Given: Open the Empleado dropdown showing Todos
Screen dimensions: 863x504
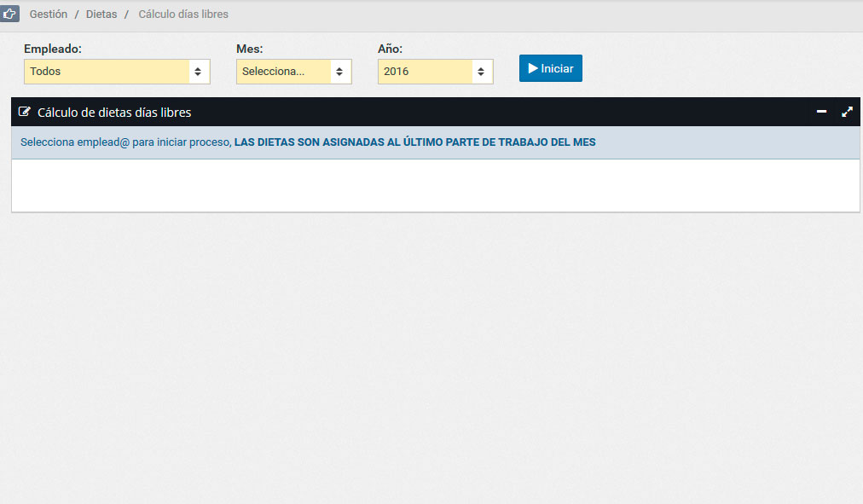Looking at the screenshot, I should [117, 72].
